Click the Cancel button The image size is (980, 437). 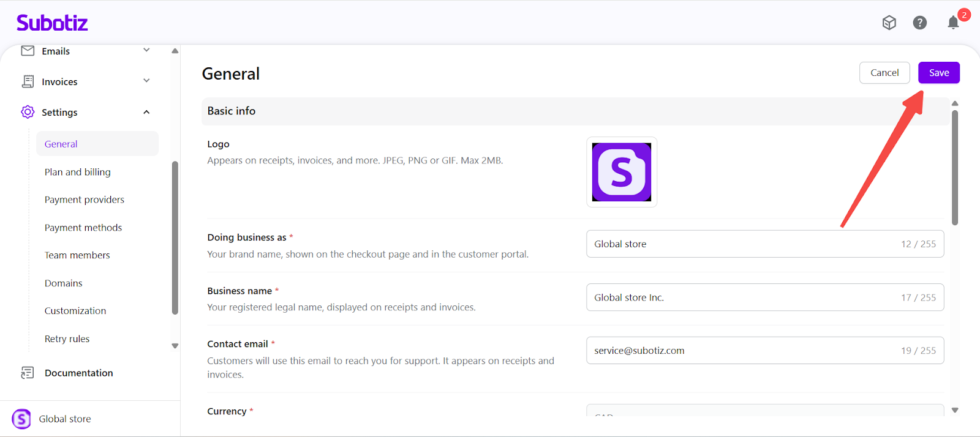[x=884, y=73]
